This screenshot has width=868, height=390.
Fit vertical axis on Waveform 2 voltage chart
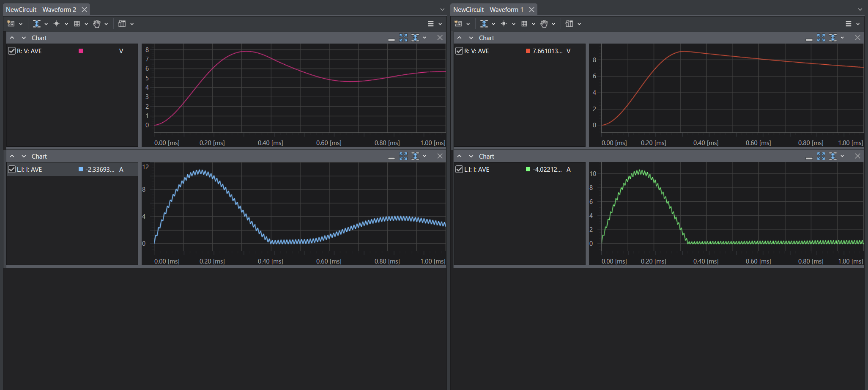pyautogui.click(x=415, y=38)
